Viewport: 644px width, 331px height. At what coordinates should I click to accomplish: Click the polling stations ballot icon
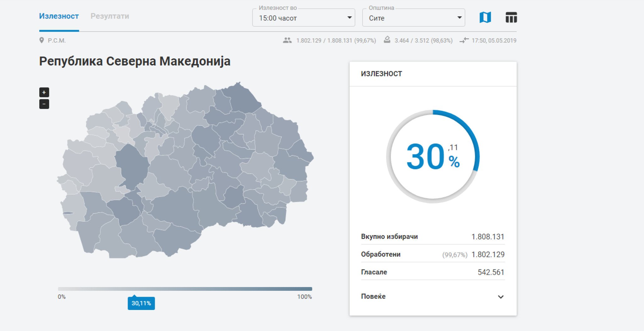click(x=387, y=40)
